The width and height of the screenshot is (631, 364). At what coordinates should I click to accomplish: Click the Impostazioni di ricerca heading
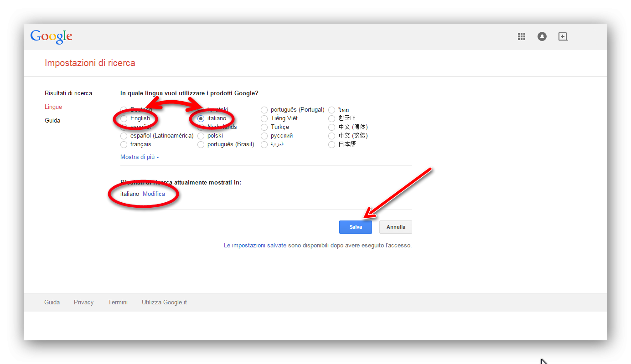point(90,63)
